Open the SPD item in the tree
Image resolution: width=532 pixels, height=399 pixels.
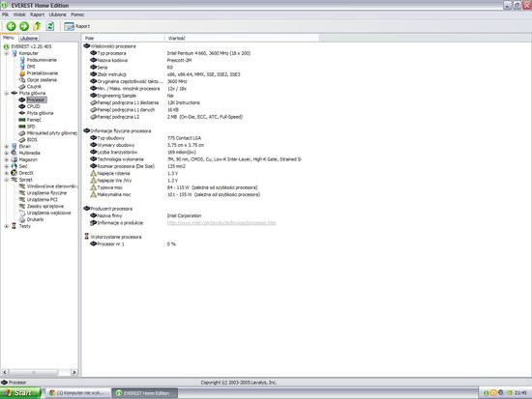31,127
